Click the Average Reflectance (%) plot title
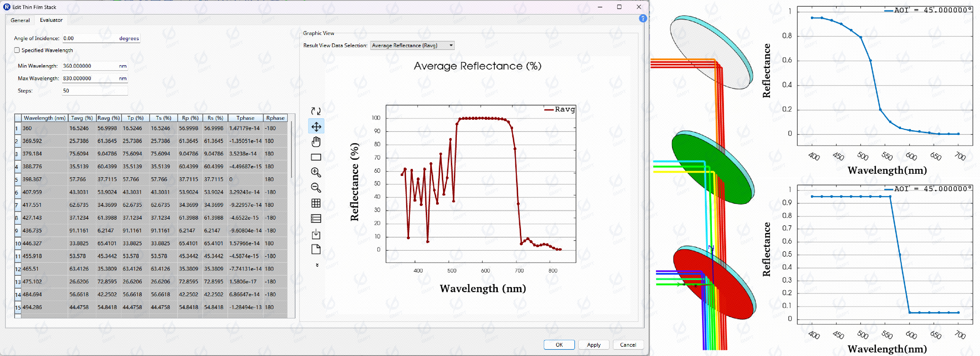 (477, 66)
